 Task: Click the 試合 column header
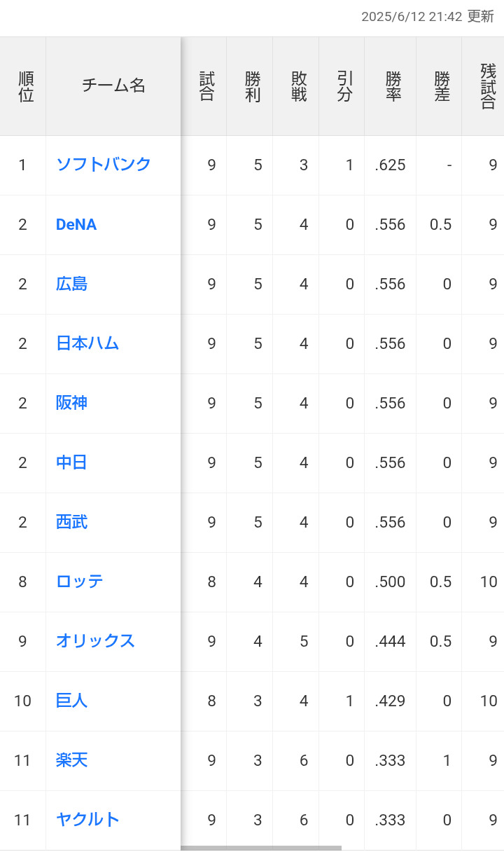click(x=206, y=87)
